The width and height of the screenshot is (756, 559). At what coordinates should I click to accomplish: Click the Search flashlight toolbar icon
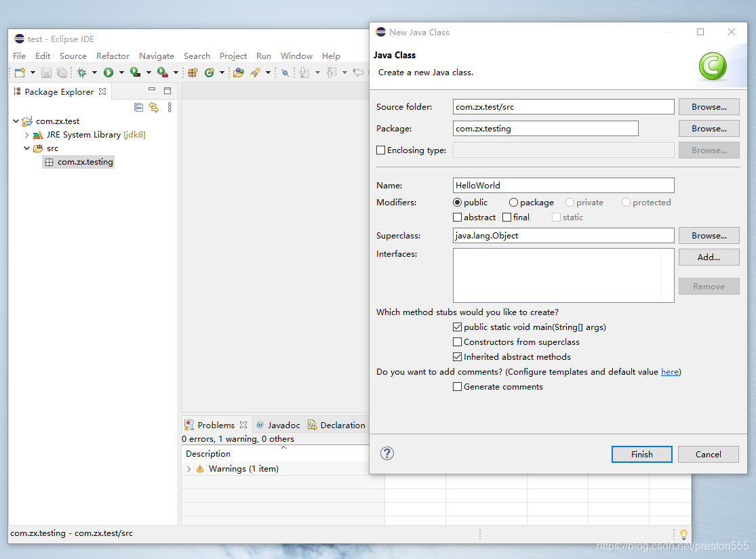255,73
